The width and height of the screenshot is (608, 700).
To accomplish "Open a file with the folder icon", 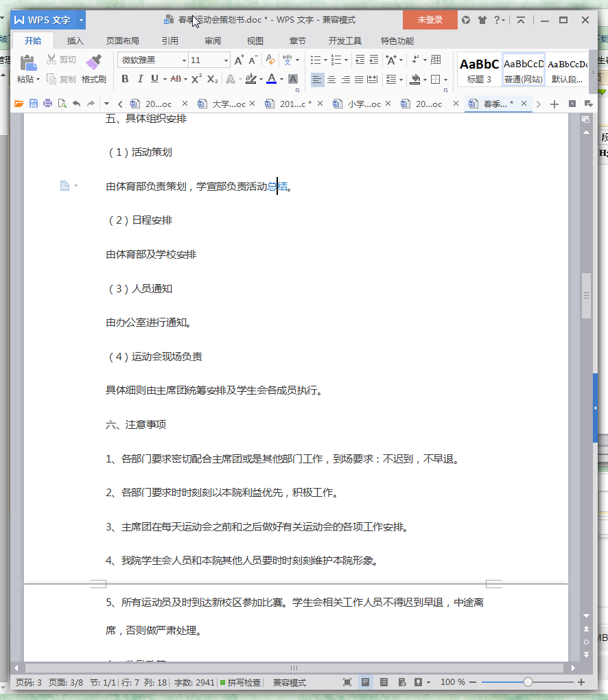I will [x=19, y=104].
